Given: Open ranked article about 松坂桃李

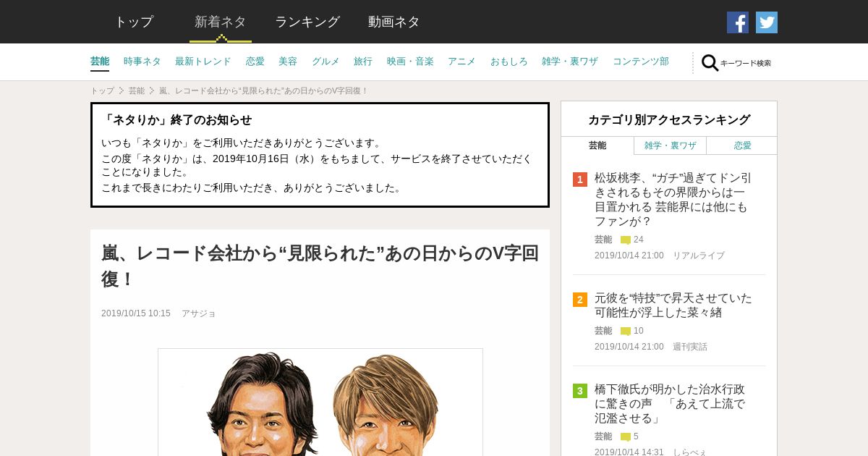Looking at the screenshot, I should (x=673, y=199).
